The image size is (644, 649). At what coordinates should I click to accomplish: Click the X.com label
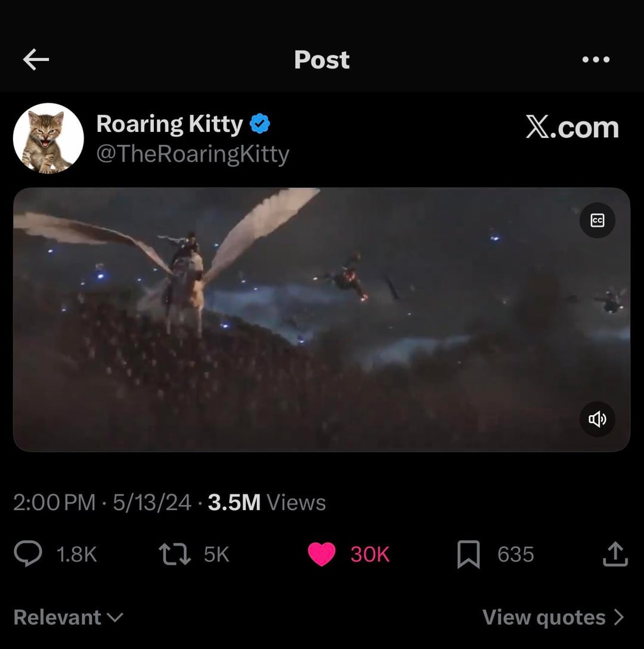[x=572, y=128]
